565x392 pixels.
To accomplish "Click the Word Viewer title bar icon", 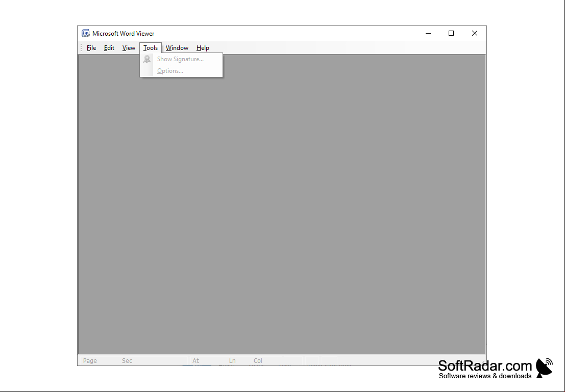I will coord(85,34).
